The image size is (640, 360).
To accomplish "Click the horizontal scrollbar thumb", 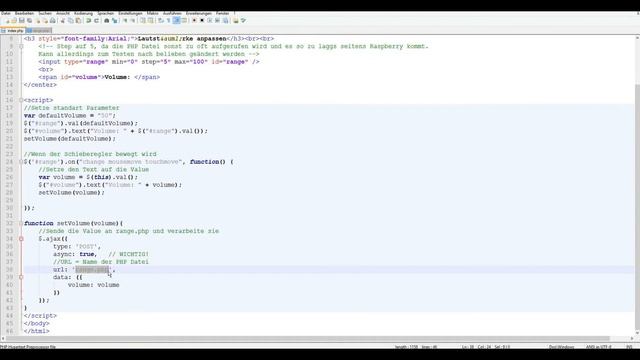I will [308, 338].
